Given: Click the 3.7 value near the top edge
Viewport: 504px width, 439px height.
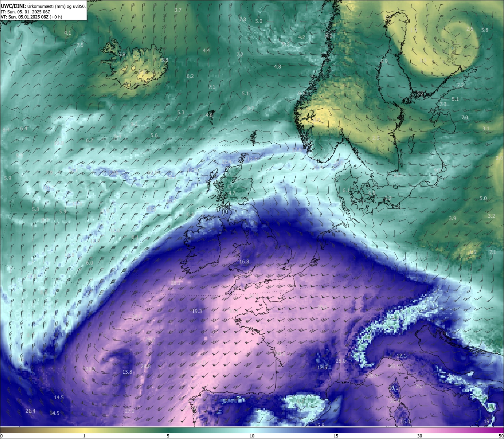Looking at the screenshot, I should tap(178, 10).
